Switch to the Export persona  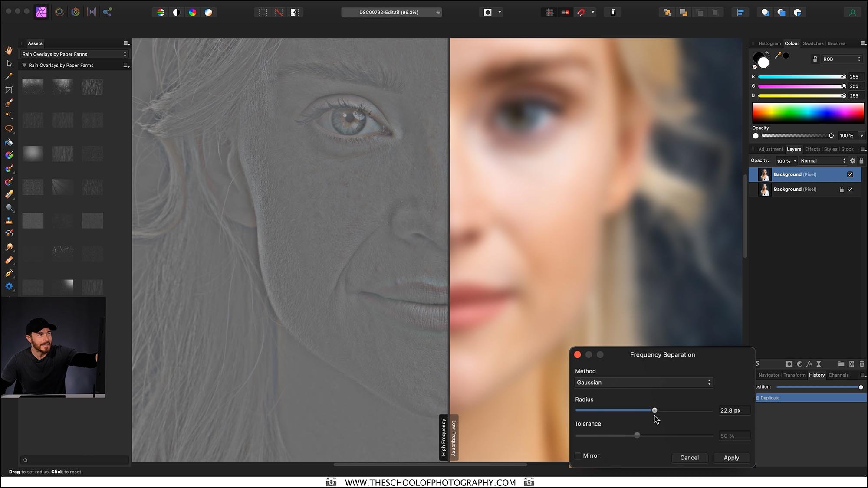pyautogui.click(x=107, y=12)
